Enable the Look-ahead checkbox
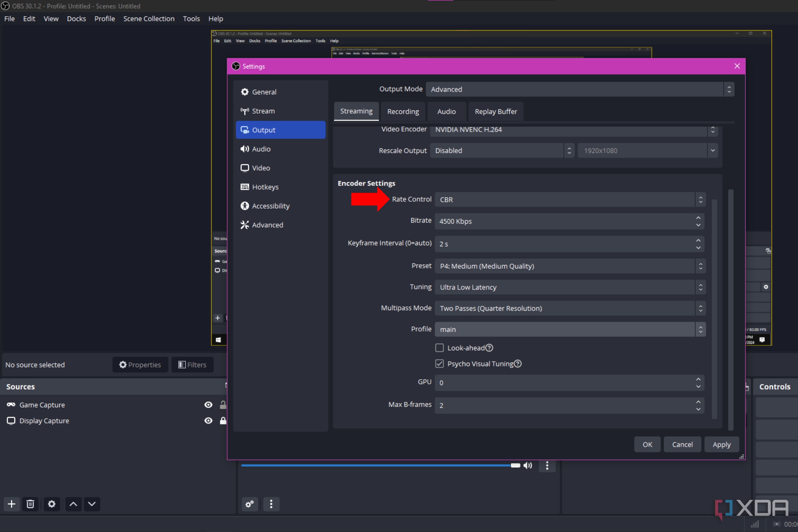 tap(439, 347)
